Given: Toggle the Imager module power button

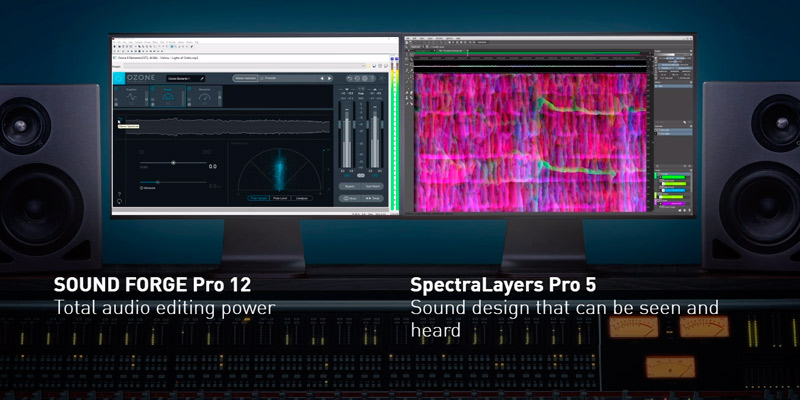Looking at the screenshot, I should pos(153,88).
